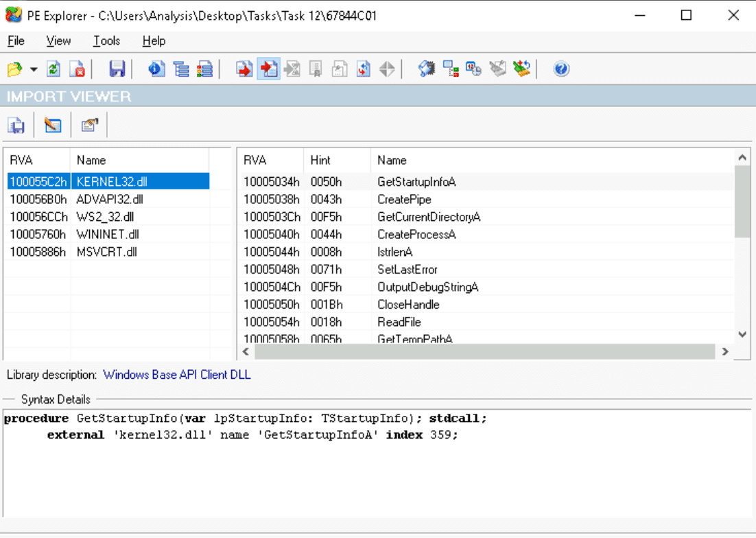This screenshot has height=538, width=756.
Task: Open the File menu
Action: click(x=16, y=41)
